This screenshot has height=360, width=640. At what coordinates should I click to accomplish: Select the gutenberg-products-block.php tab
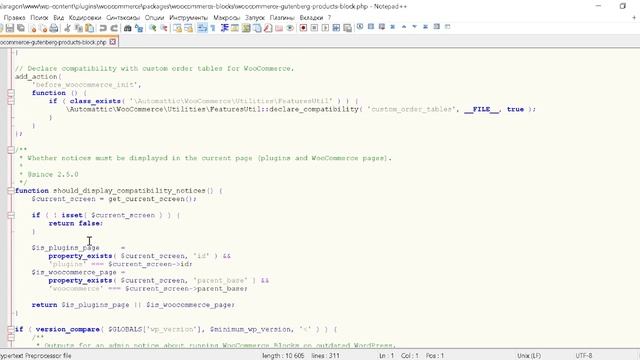(53, 42)
